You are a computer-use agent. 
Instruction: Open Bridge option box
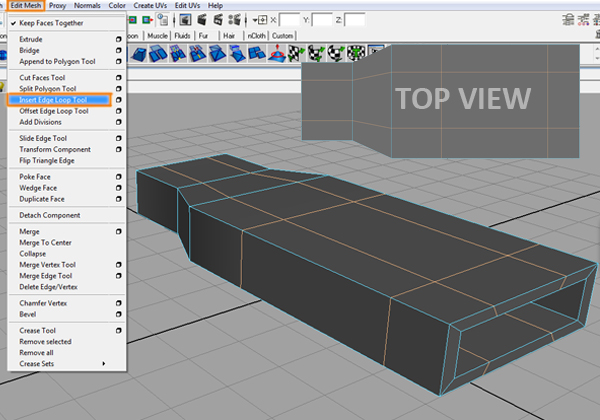[x=119, y=50]
